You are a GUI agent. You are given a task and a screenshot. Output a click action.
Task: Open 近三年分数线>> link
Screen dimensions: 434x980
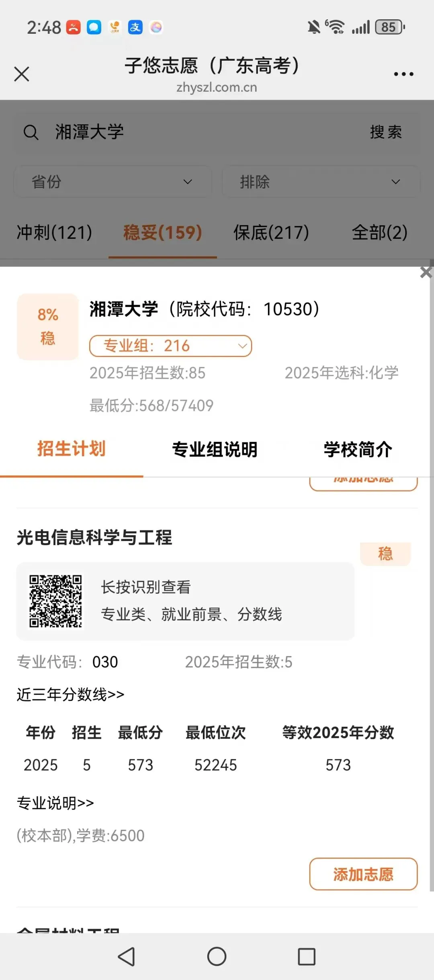[71, 694]
